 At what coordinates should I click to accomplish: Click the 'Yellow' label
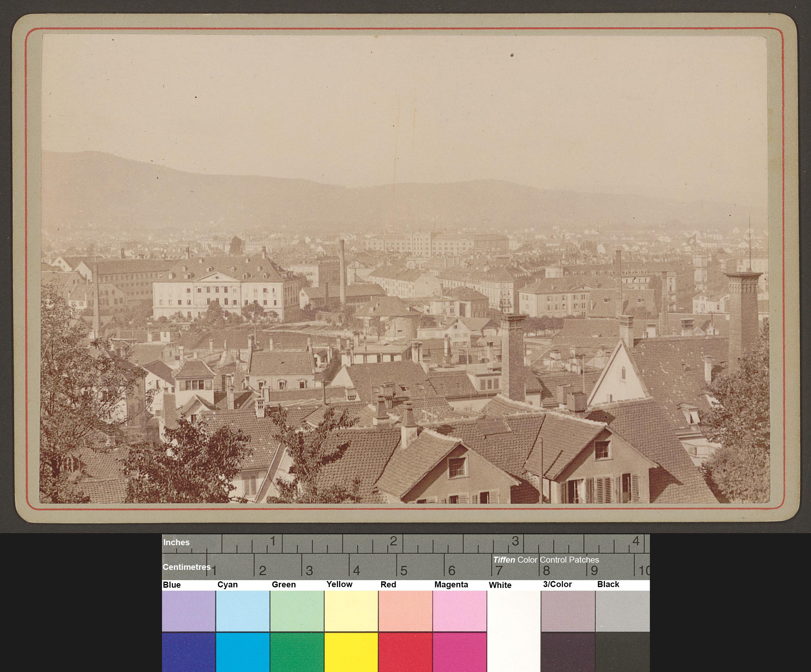[x=339, y=584]
